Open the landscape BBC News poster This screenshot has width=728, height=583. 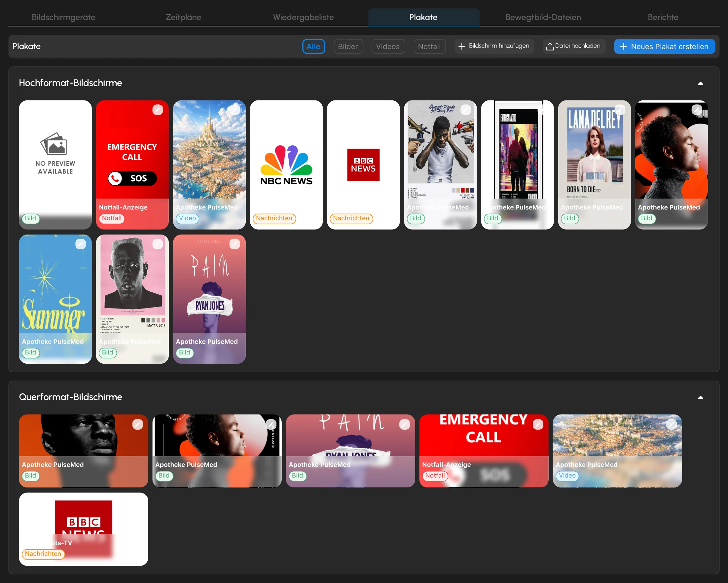(83, 529)
